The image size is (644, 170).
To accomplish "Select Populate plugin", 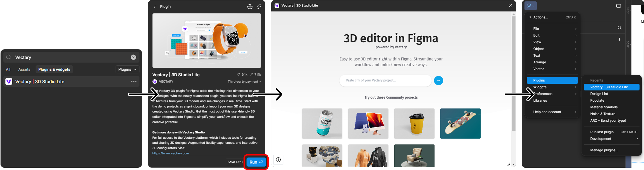I will [612, 100].
